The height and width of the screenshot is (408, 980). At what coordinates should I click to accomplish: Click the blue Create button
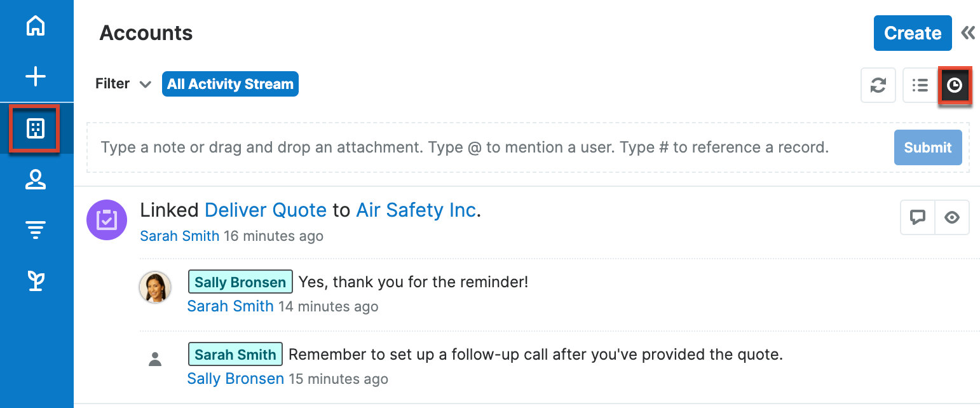pos(913,33)
